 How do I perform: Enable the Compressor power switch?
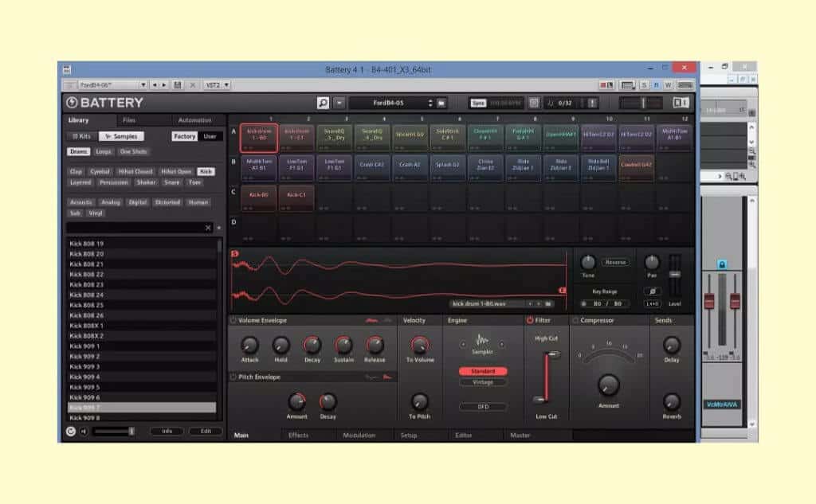tap(575, 320)
